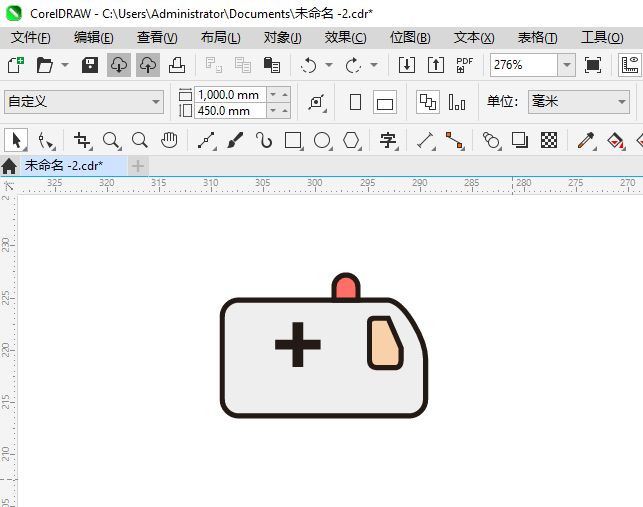
Task: Increase page width stepper arrow
Action: coord(285,95)
